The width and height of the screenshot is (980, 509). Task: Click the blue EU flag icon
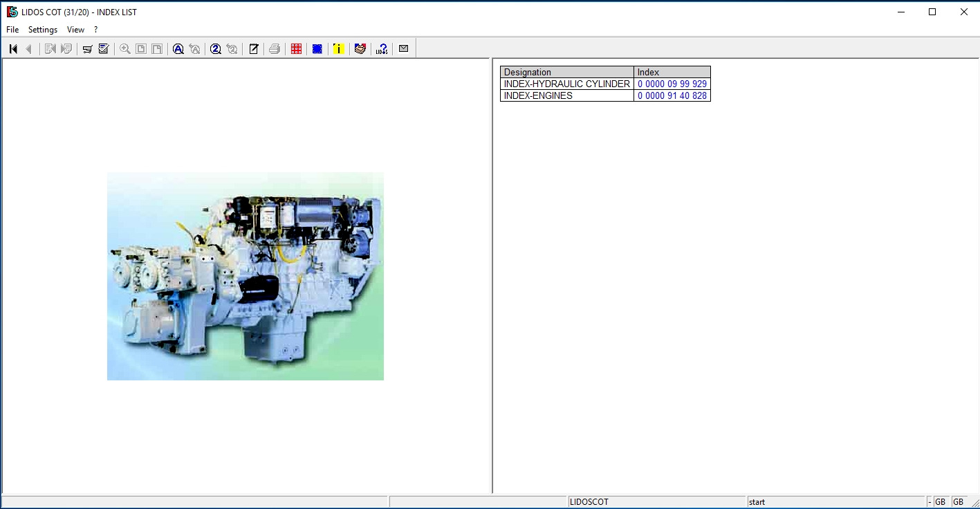(x=317, y=49)
